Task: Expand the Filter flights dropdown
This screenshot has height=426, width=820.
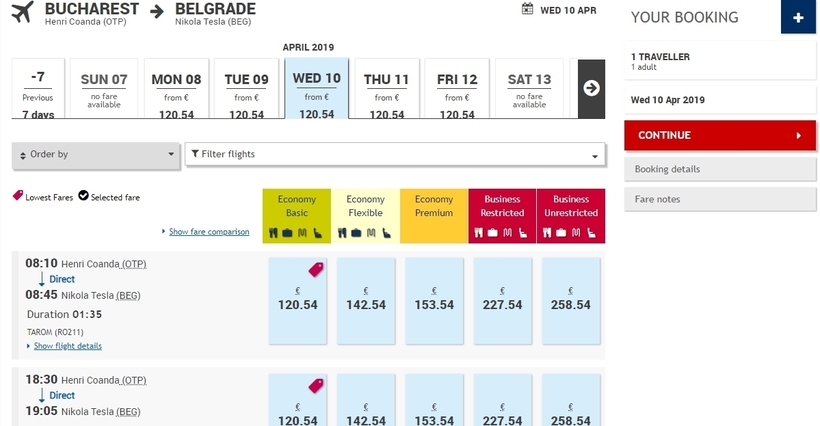Action: 395,155
